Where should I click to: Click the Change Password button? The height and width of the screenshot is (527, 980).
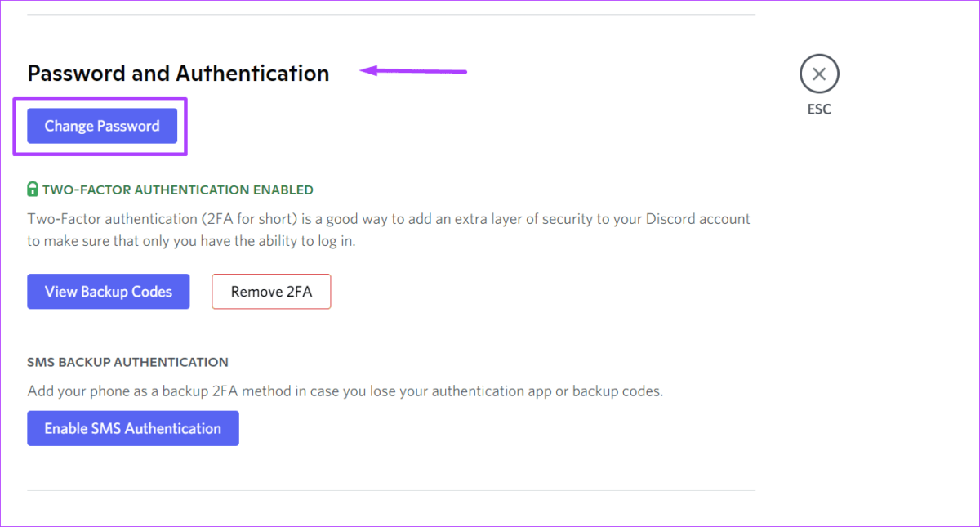coord(102,126)
